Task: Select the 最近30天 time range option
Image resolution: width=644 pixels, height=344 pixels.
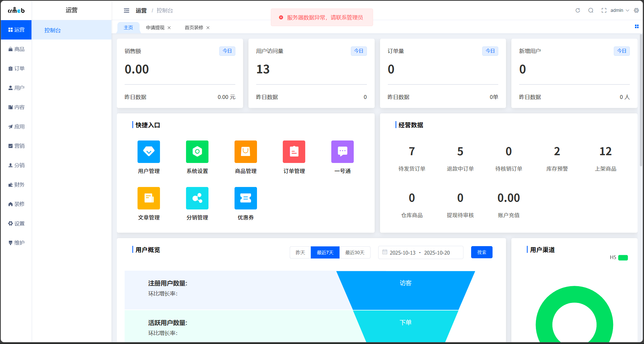Action: [355, 252]
